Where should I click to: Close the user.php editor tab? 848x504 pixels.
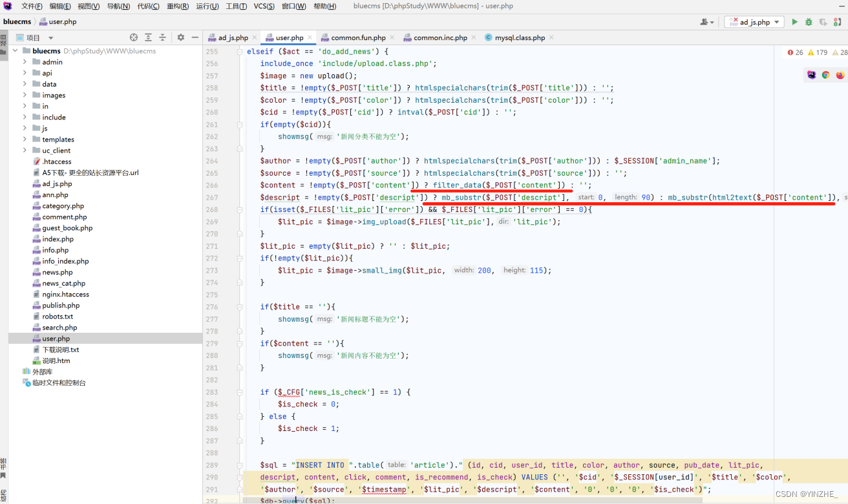point(310,38)
